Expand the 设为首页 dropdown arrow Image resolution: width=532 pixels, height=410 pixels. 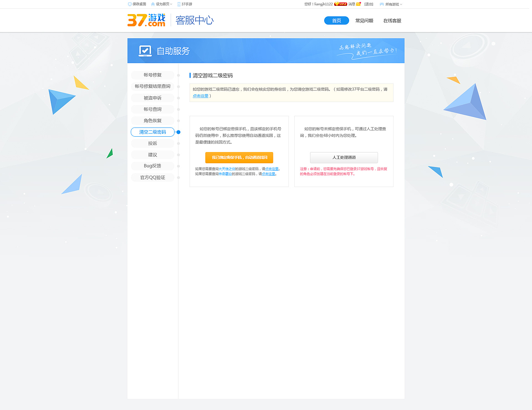coord(171,4)
